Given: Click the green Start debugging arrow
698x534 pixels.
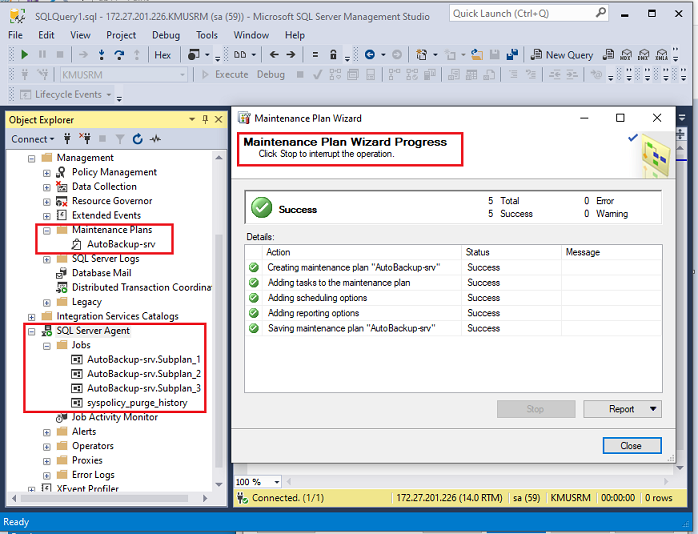Looking at the screenshot, I should pos(24,55).
